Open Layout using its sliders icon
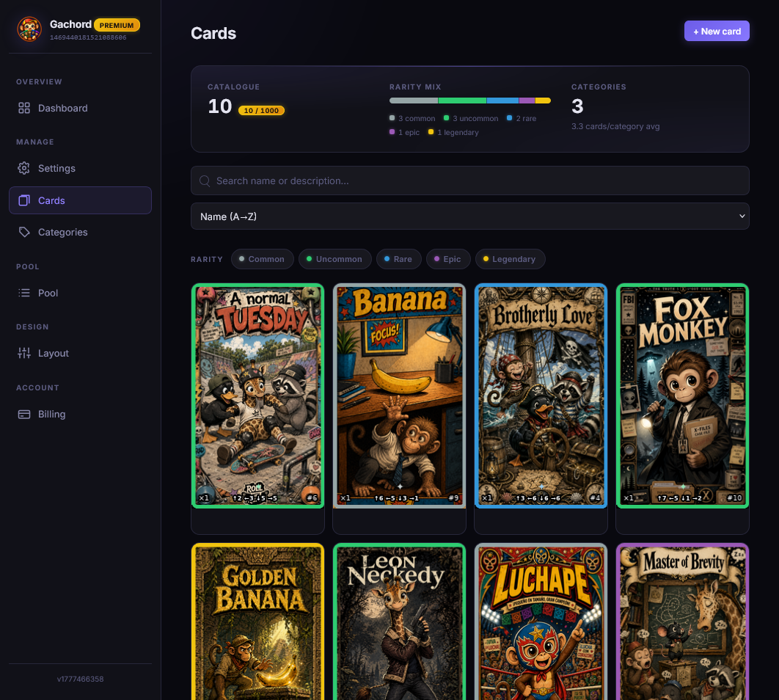This screenshot has height=700, width=779. [23, 353]
